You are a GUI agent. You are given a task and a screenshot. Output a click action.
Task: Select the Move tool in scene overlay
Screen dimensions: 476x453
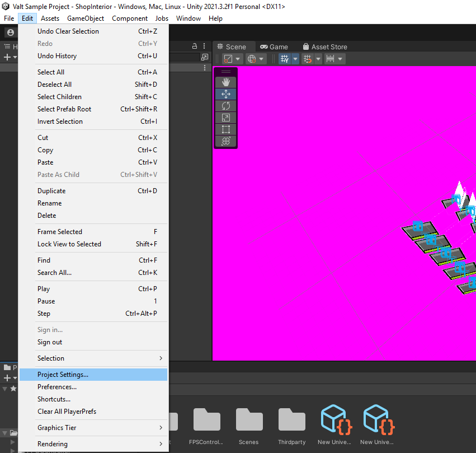coord(225,94)
